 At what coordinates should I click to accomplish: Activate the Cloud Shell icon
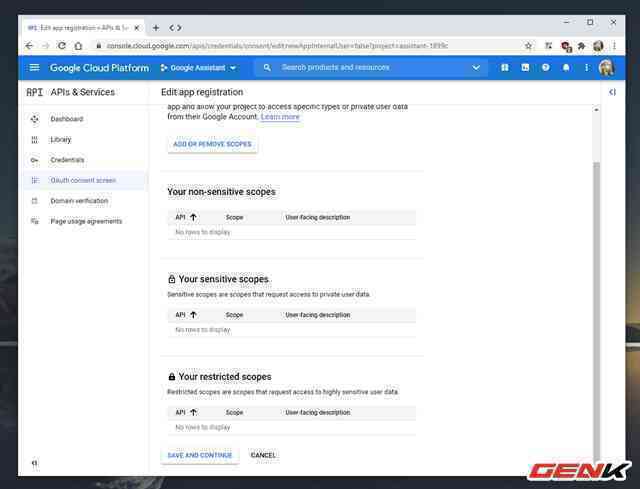coord(525,68)
